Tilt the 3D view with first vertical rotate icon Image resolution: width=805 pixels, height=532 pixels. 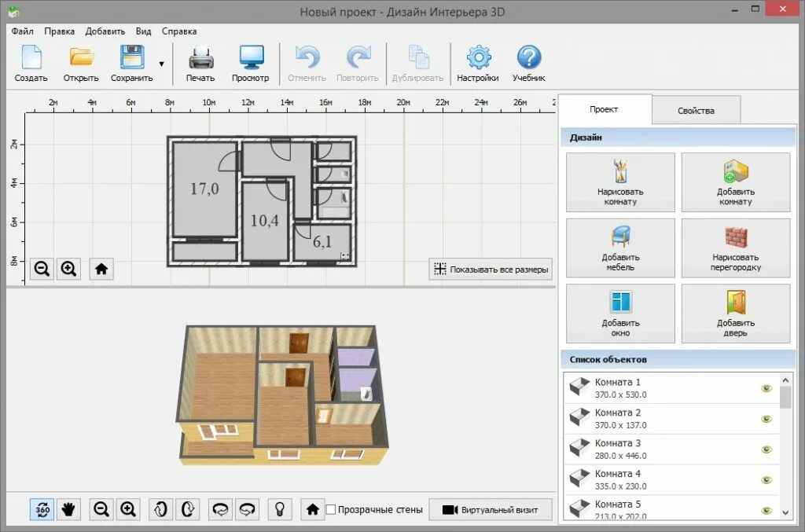click(160, 509)
